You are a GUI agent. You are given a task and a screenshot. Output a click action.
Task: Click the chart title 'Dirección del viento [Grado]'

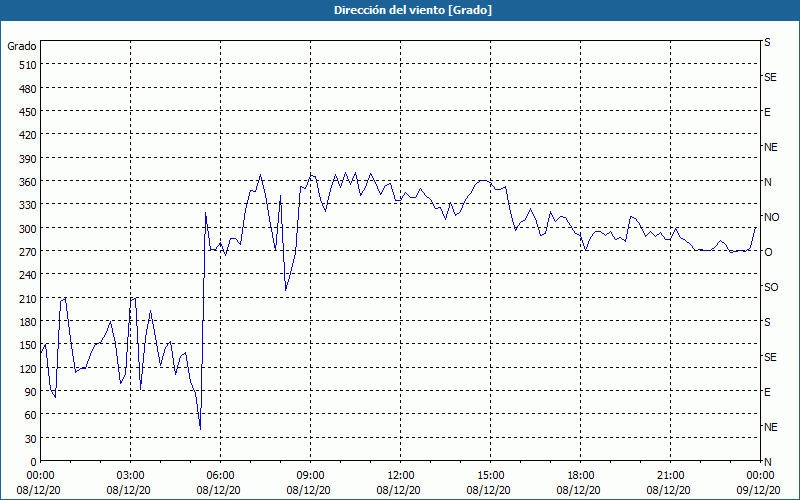coord(413,10)
